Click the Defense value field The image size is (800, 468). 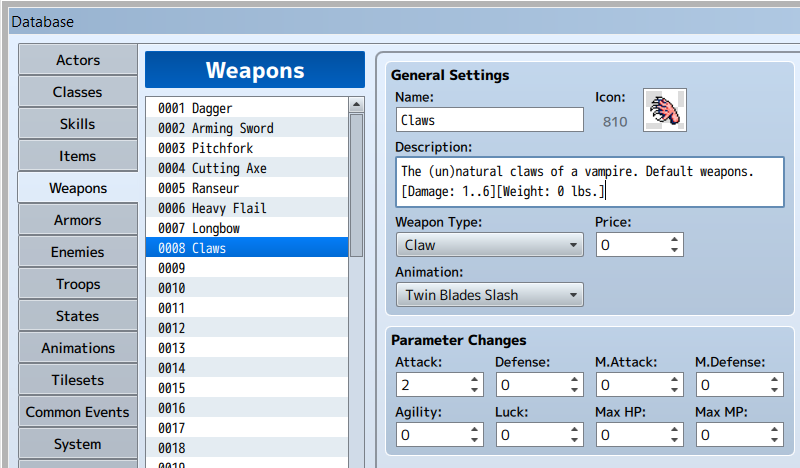pyautogui.click(x=532, y=385)
